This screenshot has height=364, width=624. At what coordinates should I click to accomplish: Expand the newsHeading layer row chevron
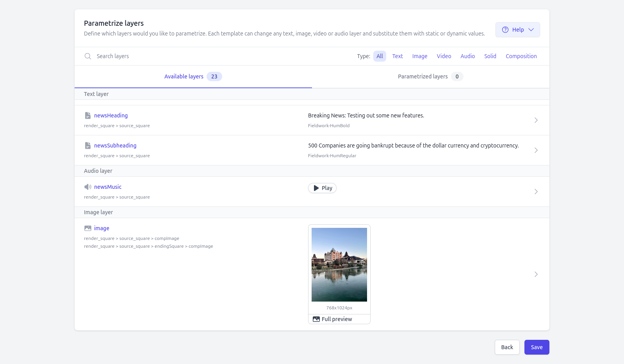tap(536, 120)
